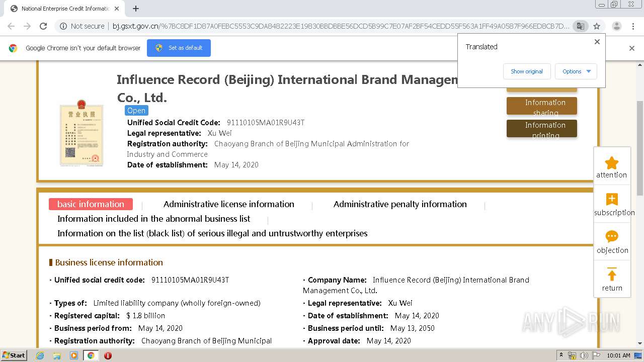Open the Chrome profile avatar icon
This screenshot has height=362, width=644.
pos(616,26)
